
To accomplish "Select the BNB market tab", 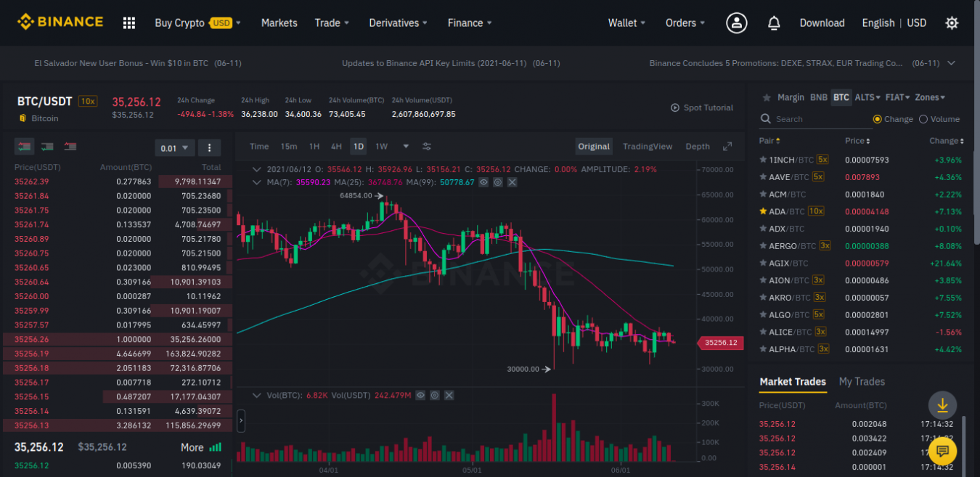I will (818, 97).
